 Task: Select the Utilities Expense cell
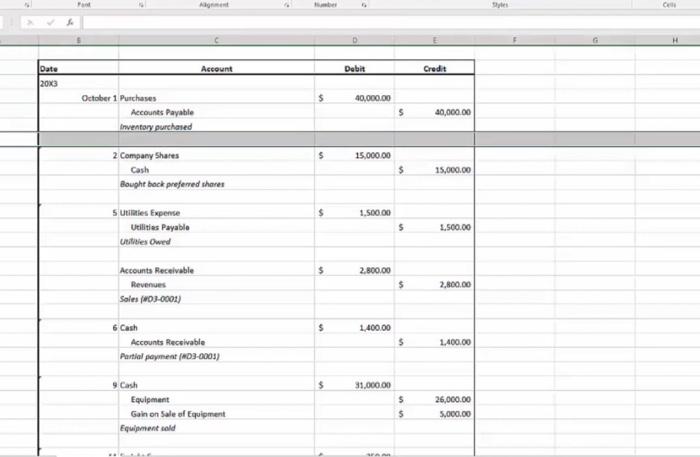(217, 213)
